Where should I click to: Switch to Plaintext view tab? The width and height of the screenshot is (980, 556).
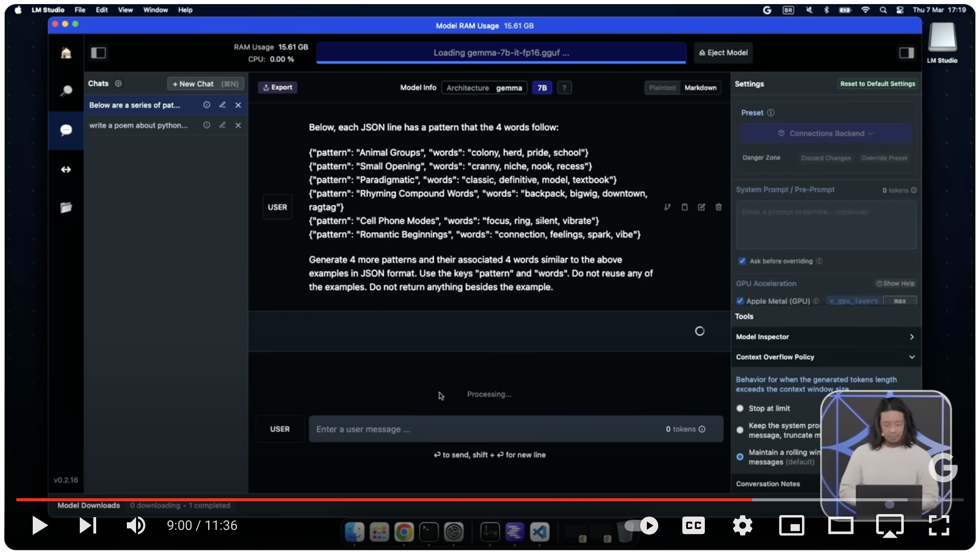(662, 88)
